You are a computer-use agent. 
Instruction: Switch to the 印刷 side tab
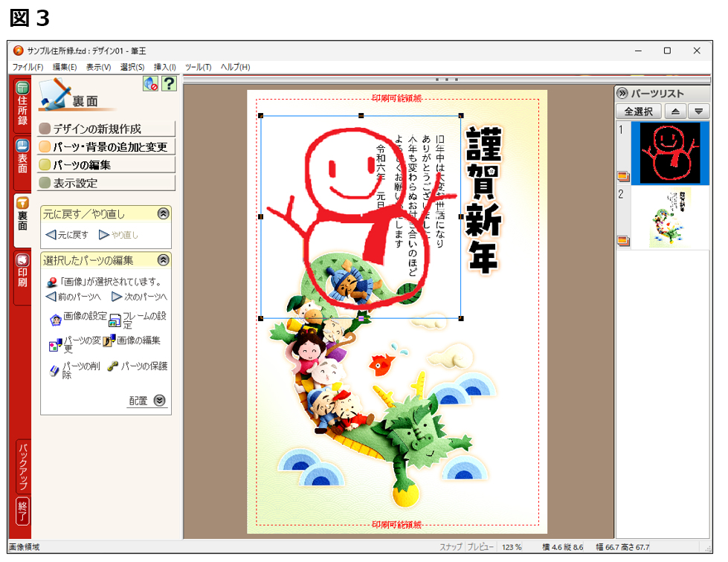click(22, 277)
